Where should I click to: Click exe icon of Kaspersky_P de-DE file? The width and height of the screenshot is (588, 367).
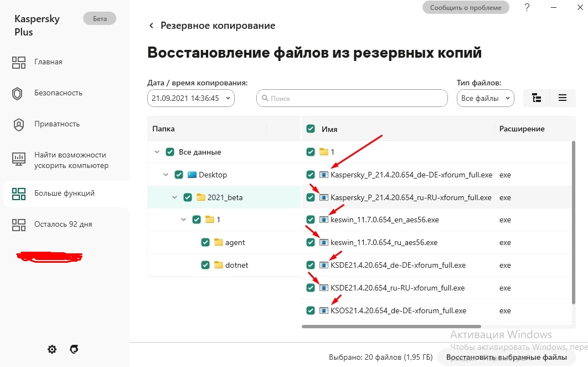(324, 175)
